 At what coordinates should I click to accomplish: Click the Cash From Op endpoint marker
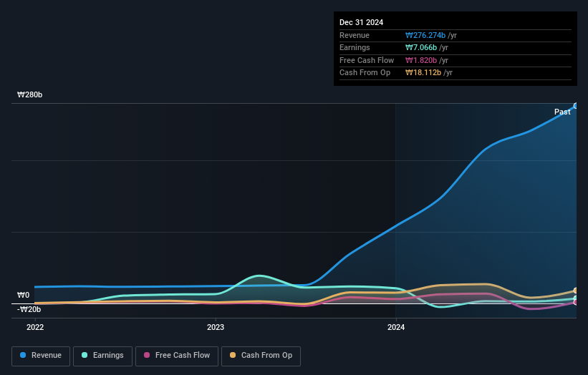(x=576, y=291)
